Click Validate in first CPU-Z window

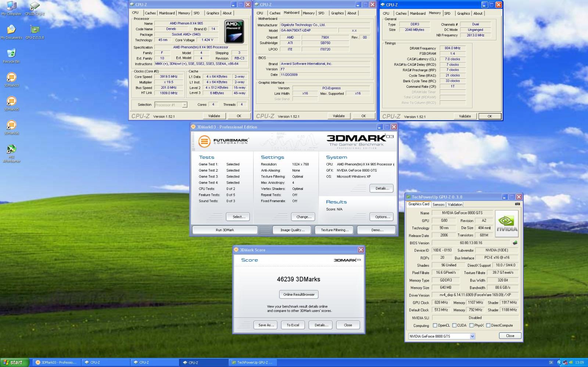pos(214,116)
